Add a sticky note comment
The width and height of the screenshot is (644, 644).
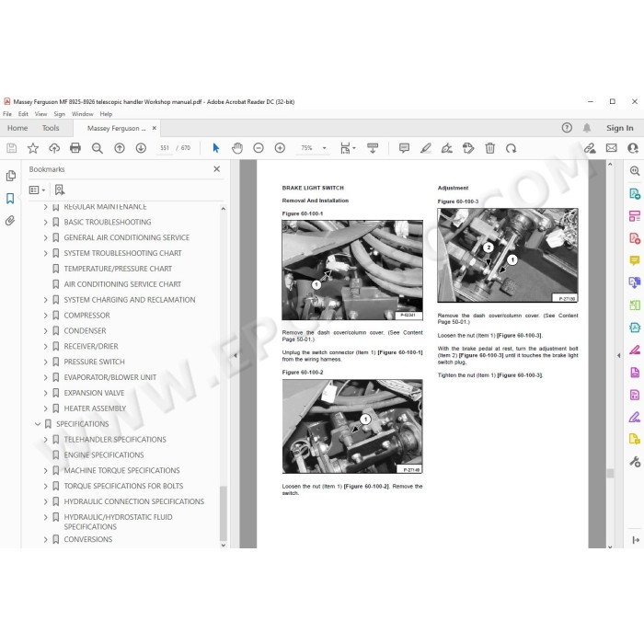pos(404,148)
